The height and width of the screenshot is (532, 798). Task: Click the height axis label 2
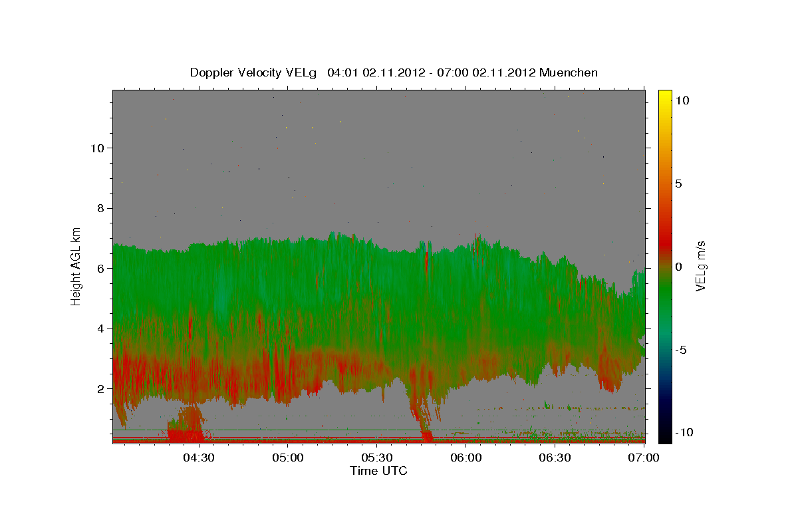[100, 388]
